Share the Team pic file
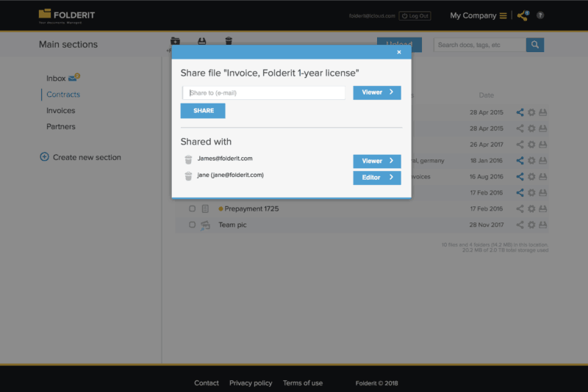This screenshot has height=392, width=588. pyautogui.click(x=520, y=225)
